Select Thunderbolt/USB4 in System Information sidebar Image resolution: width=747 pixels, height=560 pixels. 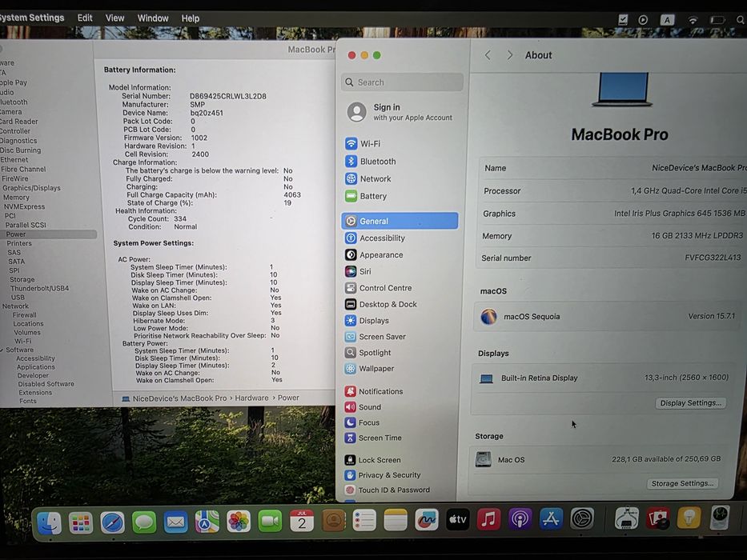(x=39, y=288)
